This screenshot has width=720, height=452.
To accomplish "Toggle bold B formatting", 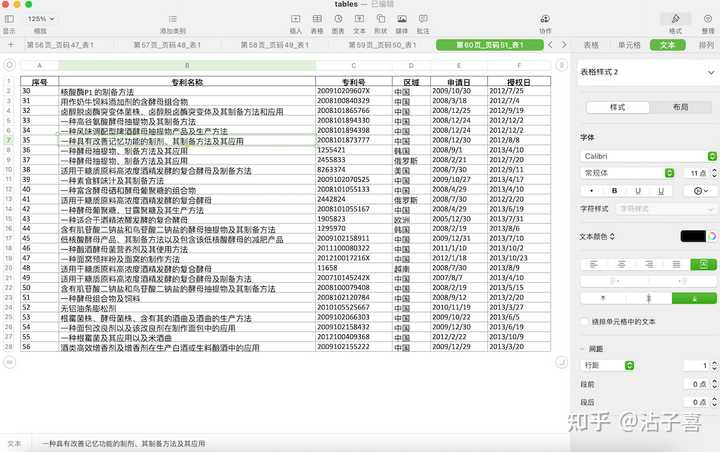I will coord(614,191).
